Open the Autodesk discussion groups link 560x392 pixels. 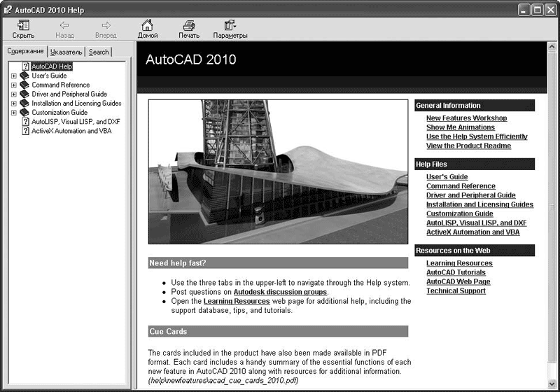click(280, 292)
